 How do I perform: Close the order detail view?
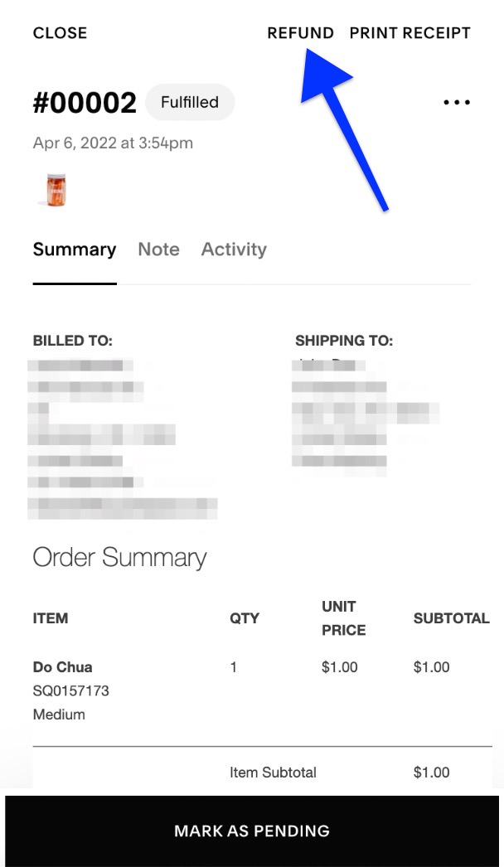60,33
